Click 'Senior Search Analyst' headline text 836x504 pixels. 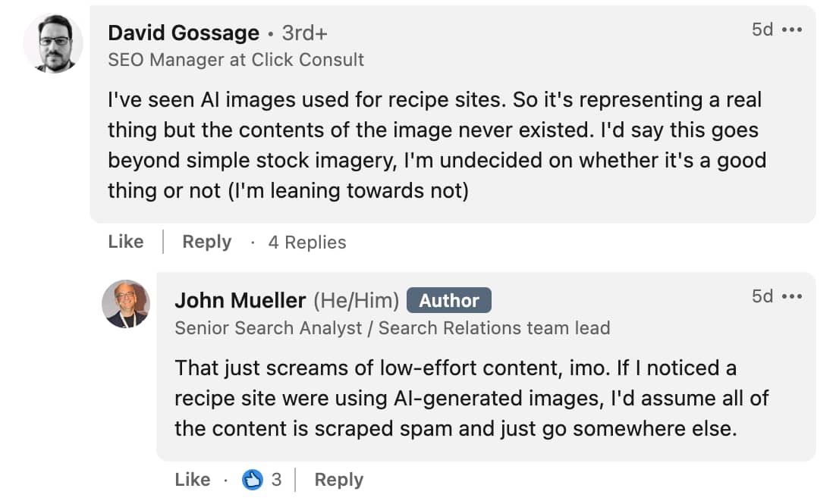[x=269, y=328]
